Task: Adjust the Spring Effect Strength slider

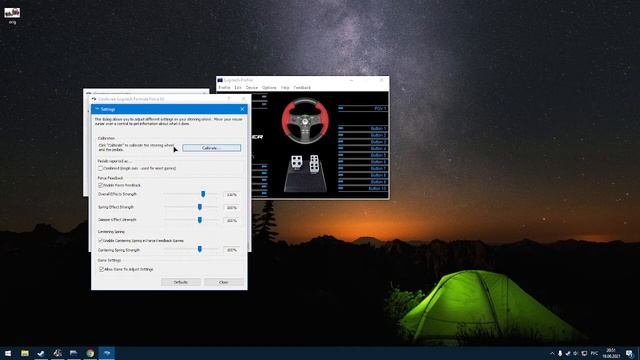Action: (x=200, y=207)
